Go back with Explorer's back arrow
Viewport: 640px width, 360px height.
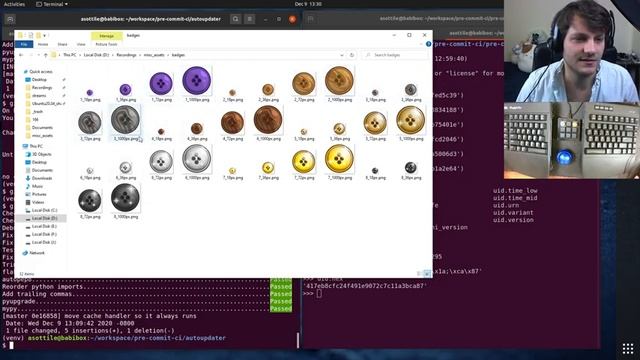[21, 55]
